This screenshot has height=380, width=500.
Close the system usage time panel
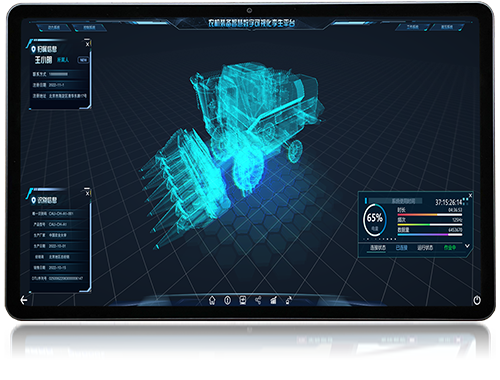[x=470, y=195]
